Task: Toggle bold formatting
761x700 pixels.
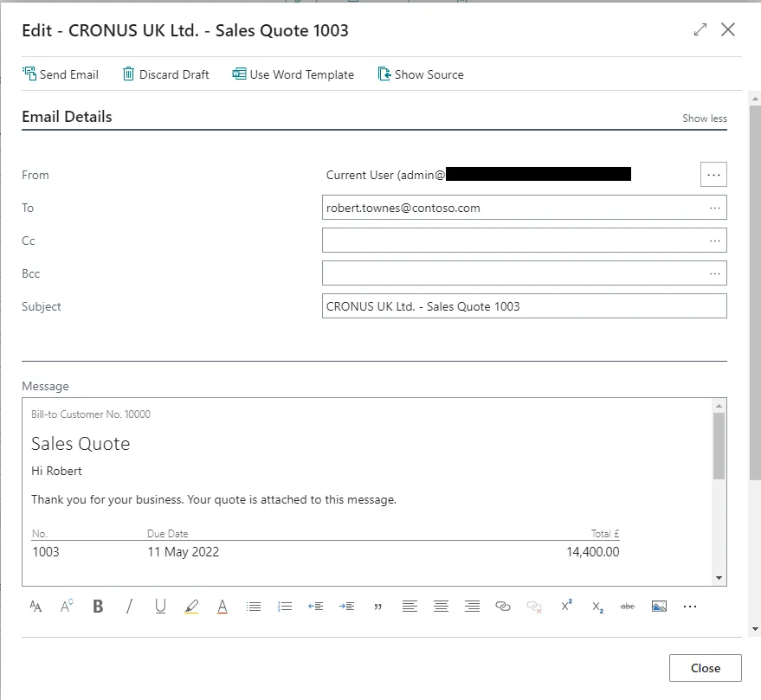Action: coord(98,607)
